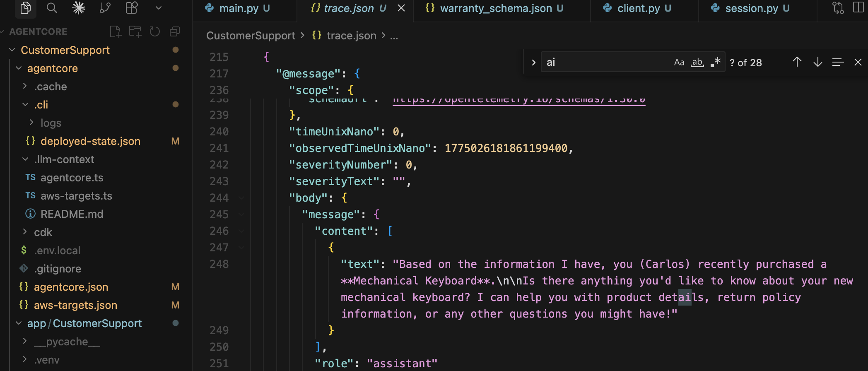The width and height of the screenshot is (868, 371).
Task: Enable regular expression search option
Action: [x=716, y=63]
